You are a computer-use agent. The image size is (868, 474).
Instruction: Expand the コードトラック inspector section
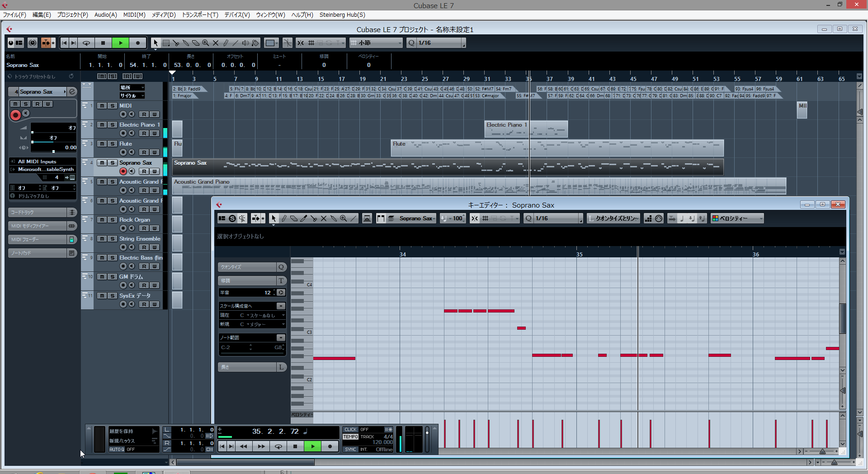click(43, 213)
